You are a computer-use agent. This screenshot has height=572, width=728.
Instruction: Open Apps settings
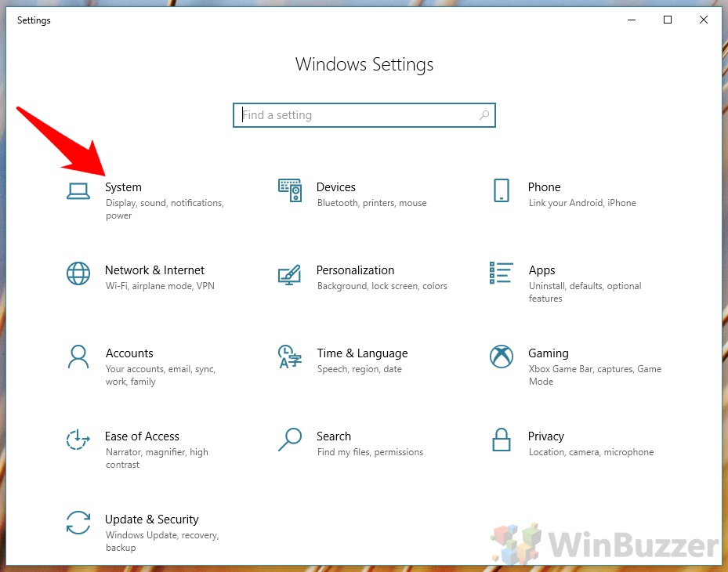click(541, 270)
